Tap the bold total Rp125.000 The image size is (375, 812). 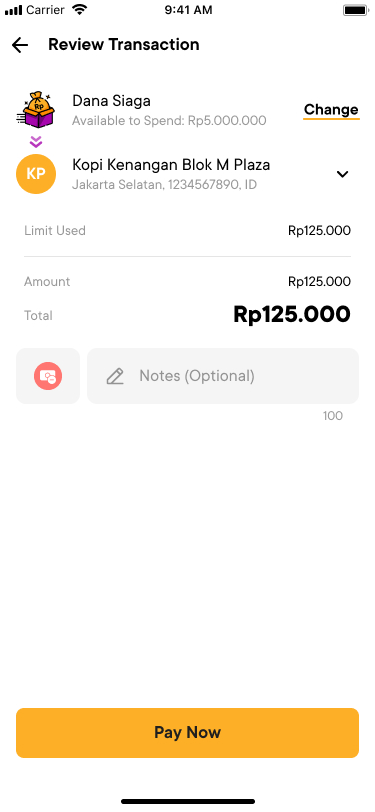click(292, 314)
